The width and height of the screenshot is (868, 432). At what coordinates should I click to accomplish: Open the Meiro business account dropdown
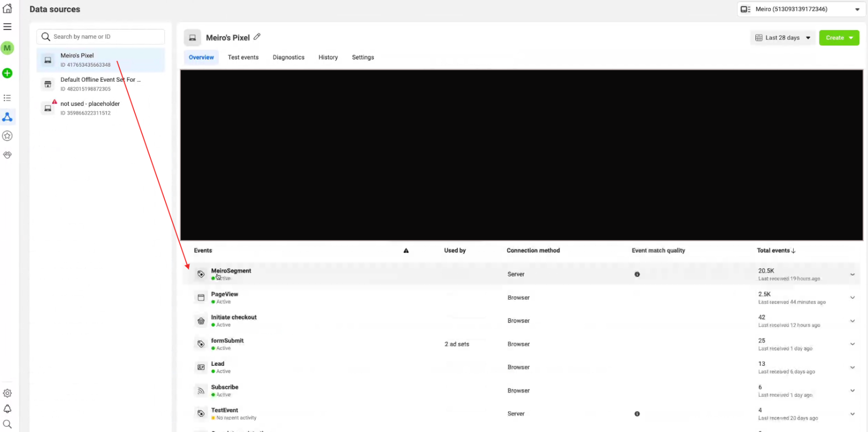800,9
